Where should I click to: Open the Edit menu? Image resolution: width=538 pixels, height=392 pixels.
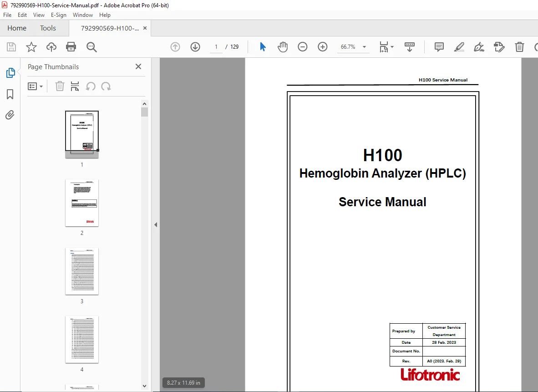tap(22, 15)
